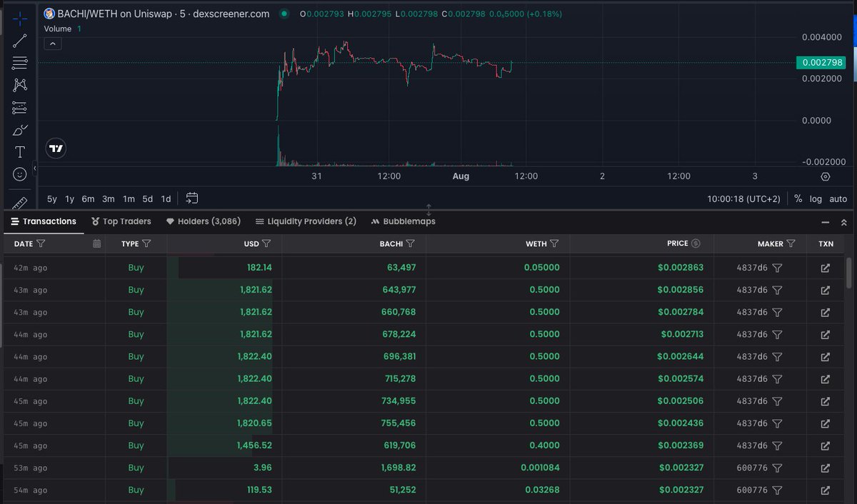Open transaction link for 182.14 USD buy
Image resolution: width=857 pixels, height=504 pixels.
(x=826, y=268)
